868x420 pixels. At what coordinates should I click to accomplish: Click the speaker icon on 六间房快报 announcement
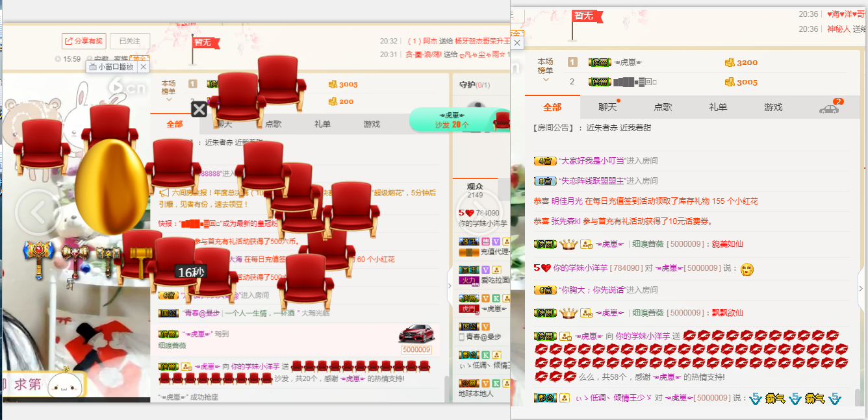pos(164,193)
